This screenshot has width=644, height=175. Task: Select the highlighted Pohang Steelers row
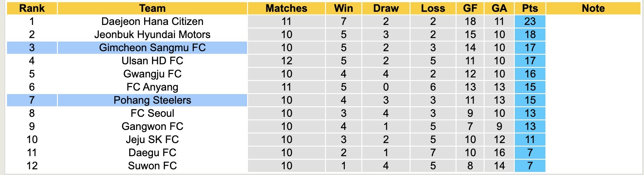[152, 100]
